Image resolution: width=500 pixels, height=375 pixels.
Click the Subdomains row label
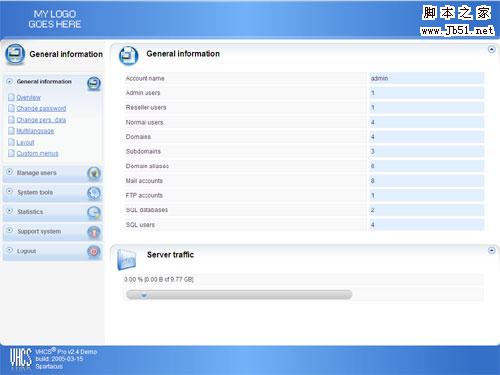143,151
